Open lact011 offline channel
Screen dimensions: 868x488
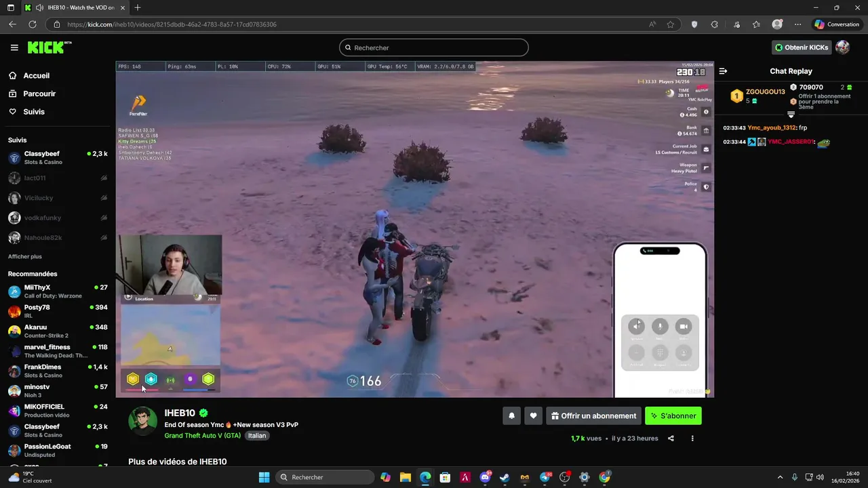pos(58,178)
